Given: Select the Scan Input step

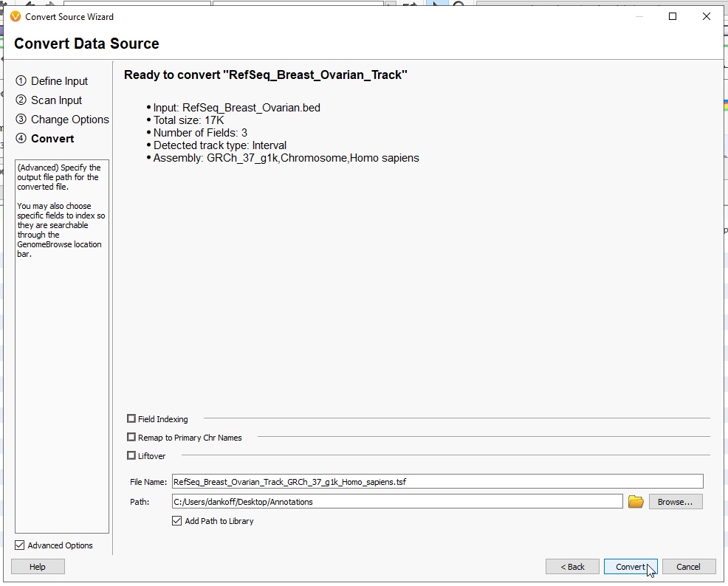Looking at the screenshot, I should pyautogui.click(x=55, y=100).
